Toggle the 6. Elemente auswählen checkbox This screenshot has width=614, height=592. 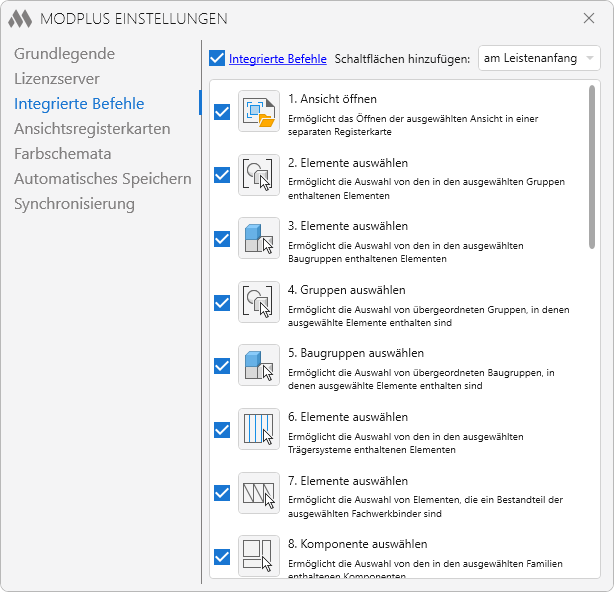pos(222,430)
